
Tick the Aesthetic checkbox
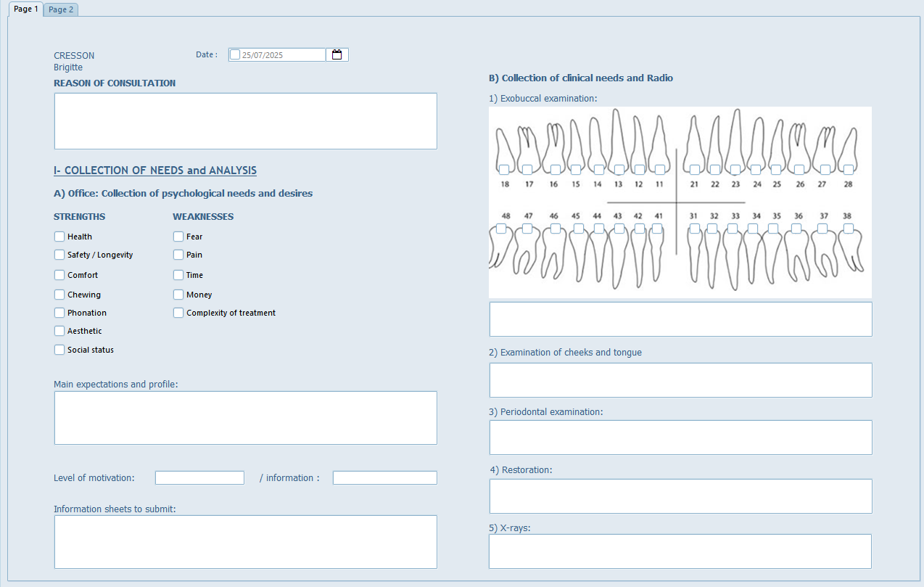pos(59,331)
